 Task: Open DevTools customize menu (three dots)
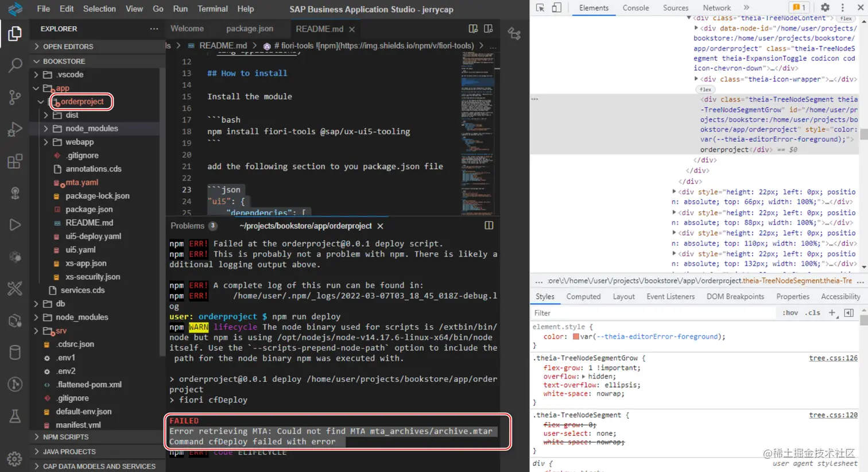pos(843,8)
